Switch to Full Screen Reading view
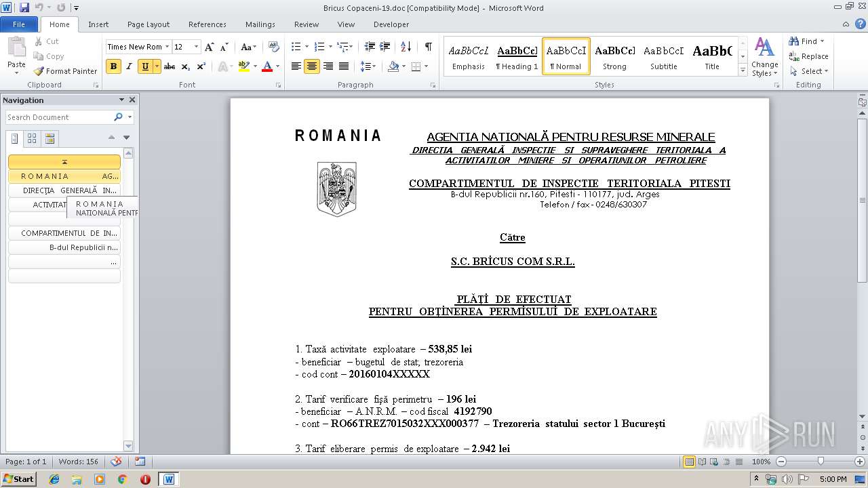The image size is (868, 488). [x=701, y=462]
